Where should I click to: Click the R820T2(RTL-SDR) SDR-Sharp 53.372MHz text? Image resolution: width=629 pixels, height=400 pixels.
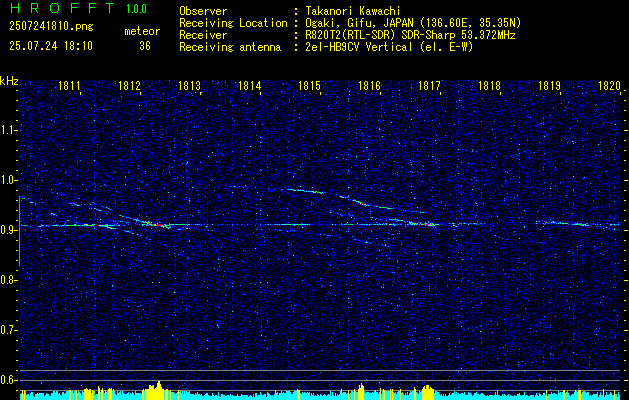point(410,35)
